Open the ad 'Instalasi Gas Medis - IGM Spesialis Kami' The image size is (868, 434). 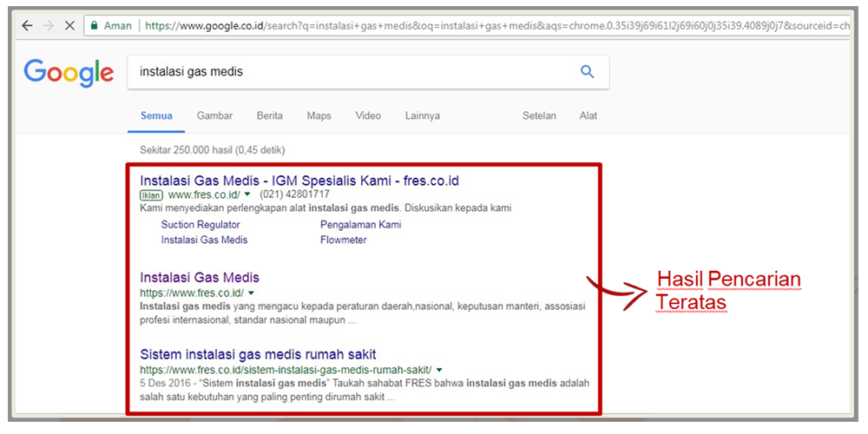299,181
